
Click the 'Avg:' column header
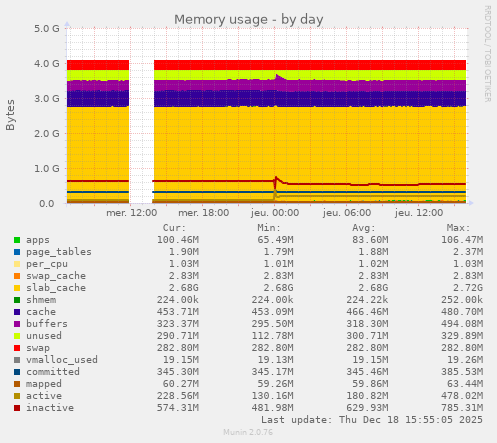coord(364,228)
